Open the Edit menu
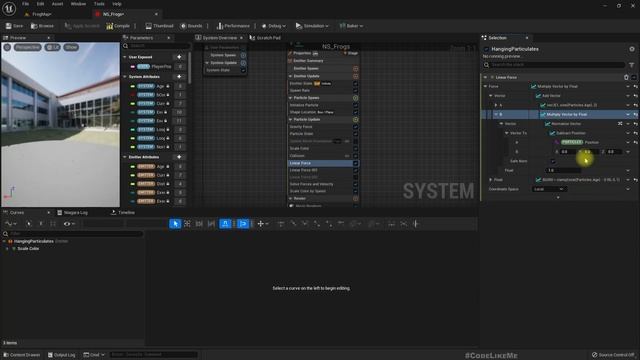The image size is (640, 360). (40, 4)
